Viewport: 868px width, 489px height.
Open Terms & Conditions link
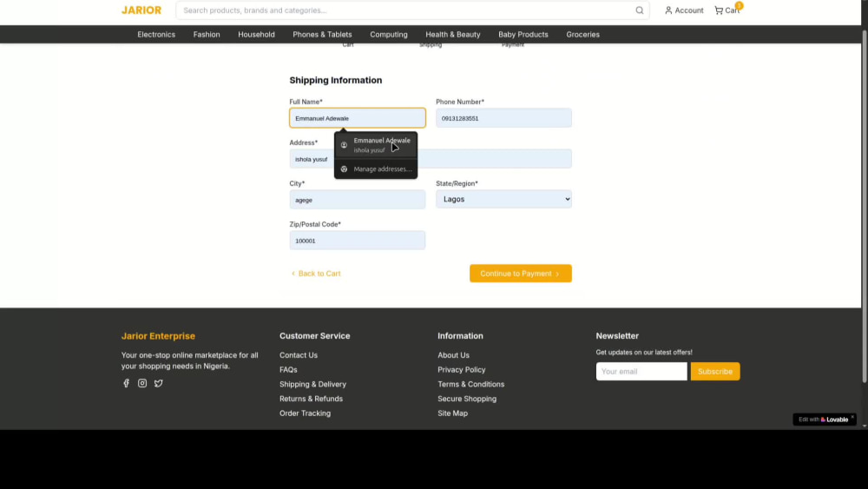(471, 384)
